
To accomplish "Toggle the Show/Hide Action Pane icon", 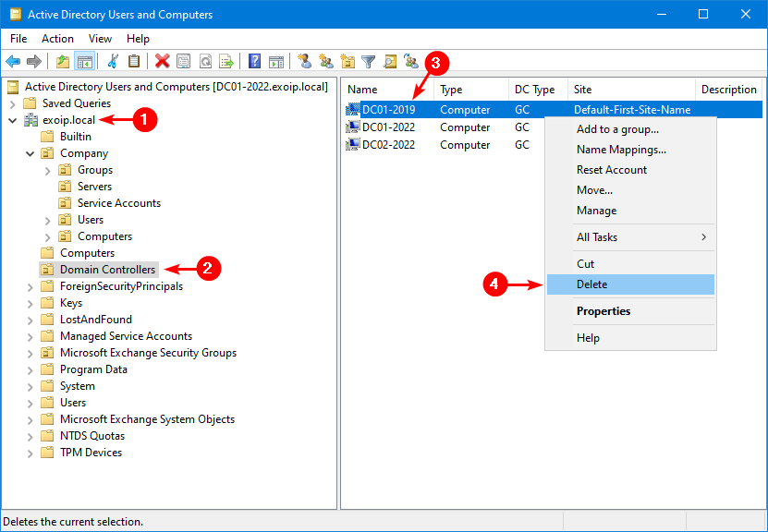I will 276,62.
